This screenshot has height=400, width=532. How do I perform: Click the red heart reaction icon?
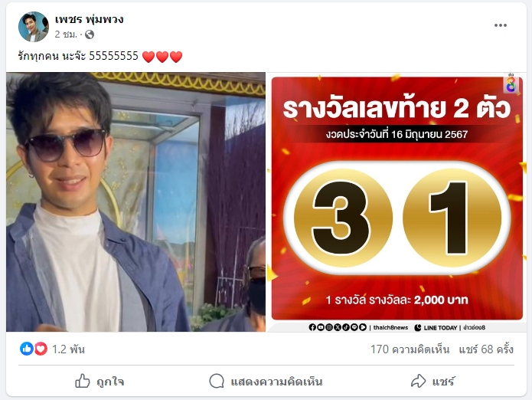coord(41,349)
